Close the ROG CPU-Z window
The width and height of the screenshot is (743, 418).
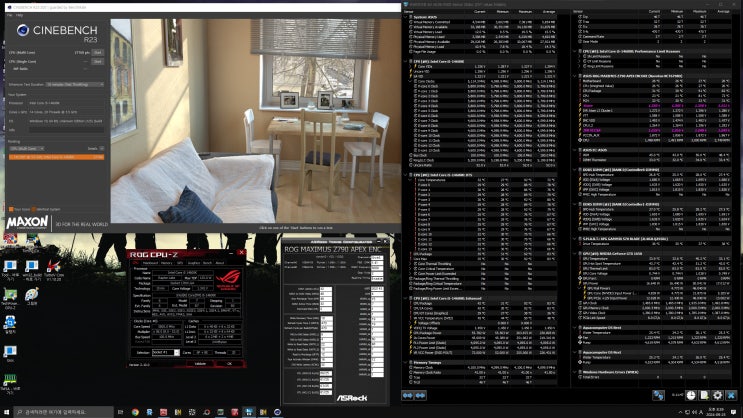(x=241, y=253)
